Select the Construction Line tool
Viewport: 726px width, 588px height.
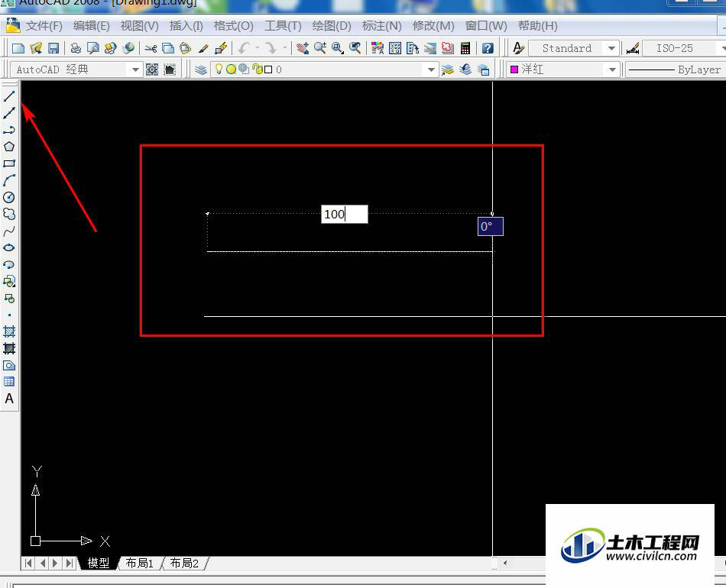point(9,113)
